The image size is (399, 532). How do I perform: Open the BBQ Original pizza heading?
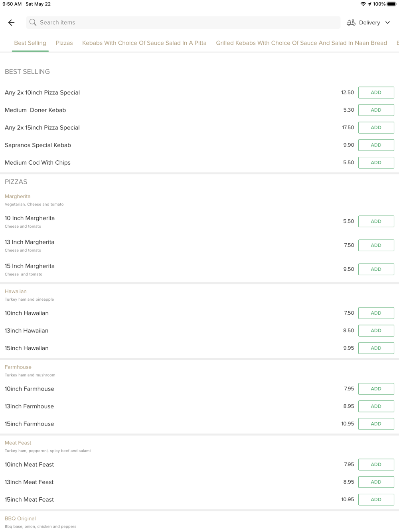[20, 518]
